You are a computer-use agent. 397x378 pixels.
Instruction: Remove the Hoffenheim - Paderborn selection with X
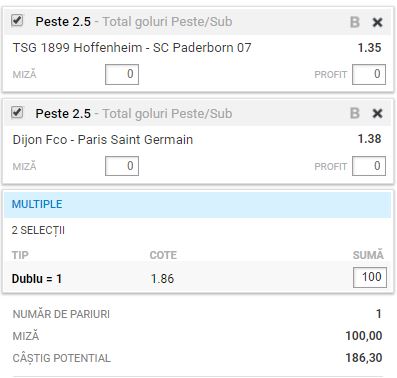pyautogui.click(x=377, y=22)
